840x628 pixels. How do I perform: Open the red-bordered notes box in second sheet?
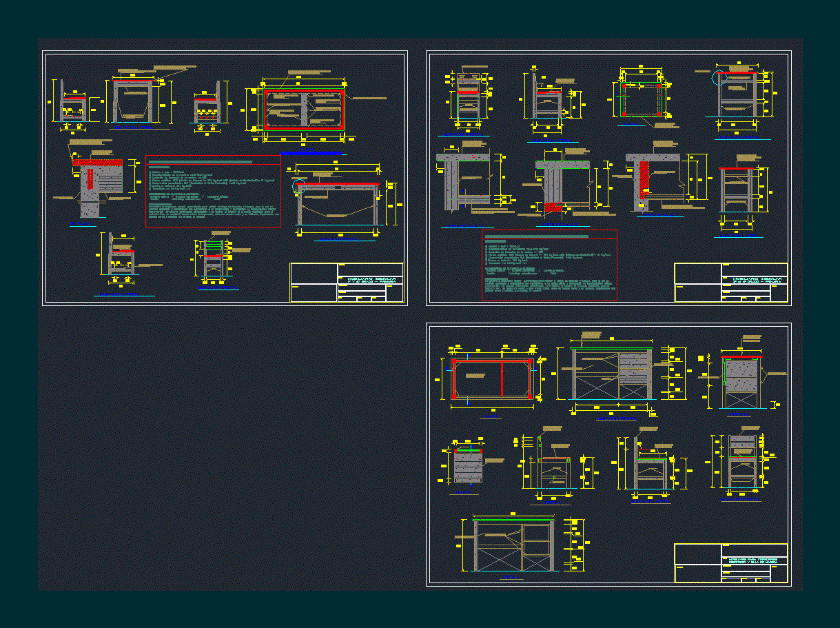[x=549, y=265]
